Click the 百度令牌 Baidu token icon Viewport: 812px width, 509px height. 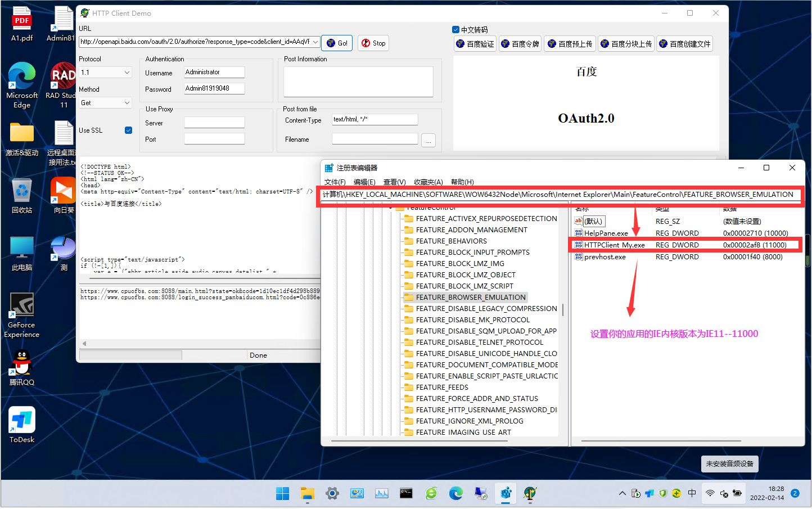coord(520,43)
